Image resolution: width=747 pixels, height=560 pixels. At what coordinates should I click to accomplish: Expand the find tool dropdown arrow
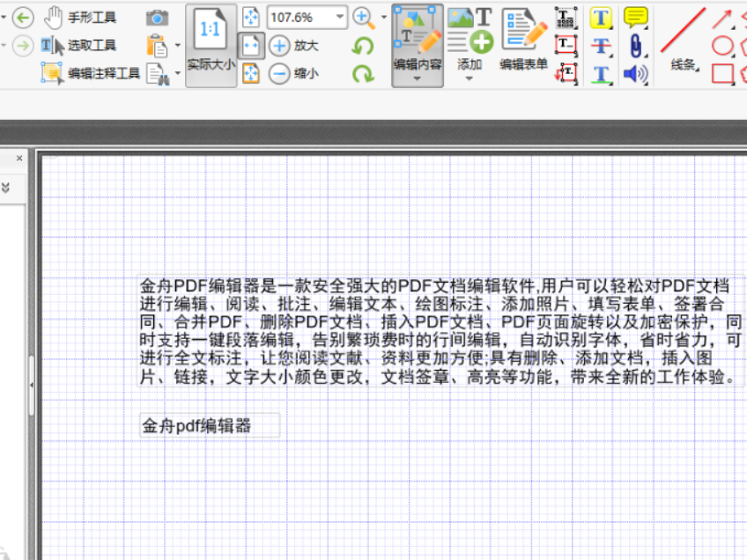point(178,73)
